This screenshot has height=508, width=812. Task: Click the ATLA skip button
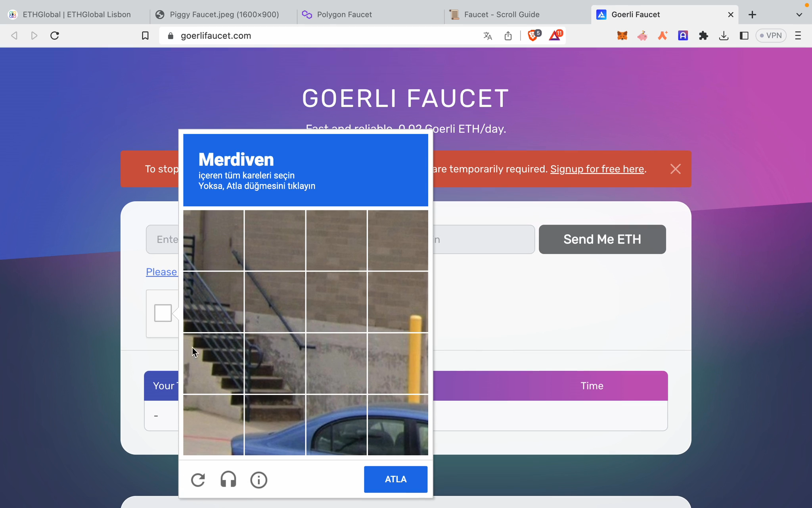tap(396, 479)
